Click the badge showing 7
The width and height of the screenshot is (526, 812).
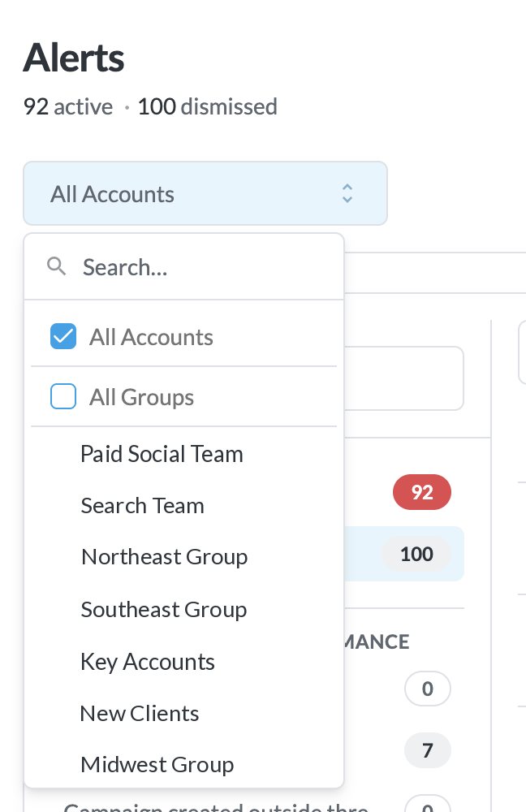click(428, 750)
